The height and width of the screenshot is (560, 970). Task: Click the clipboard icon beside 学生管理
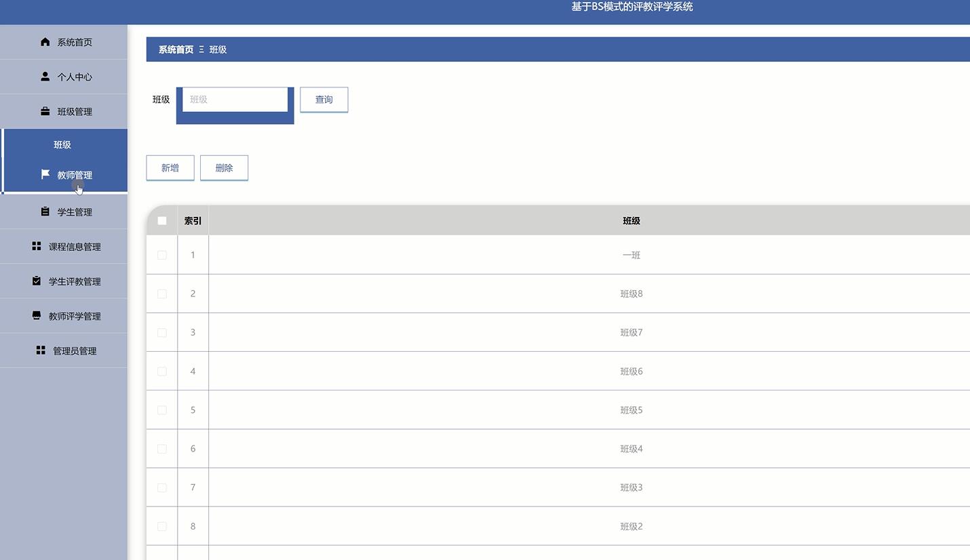point(45,212)
